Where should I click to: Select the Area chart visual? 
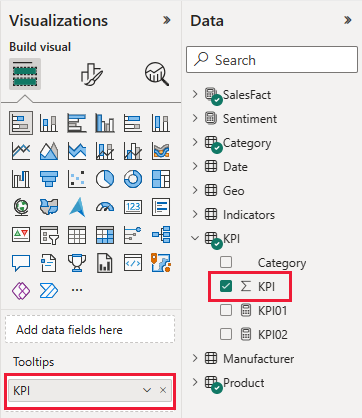pos(49,151)
